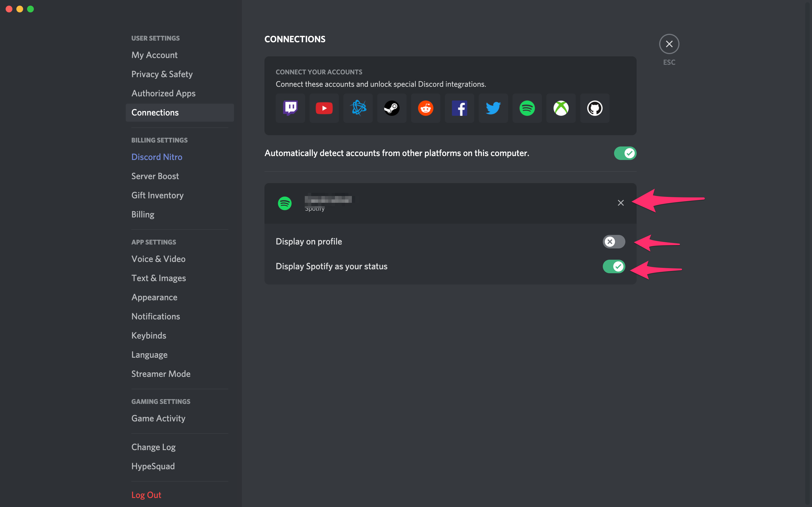Open My Account settings
The height and width of the screenshot is (507, 812).
pyautogui.click(x=154, y=55)
